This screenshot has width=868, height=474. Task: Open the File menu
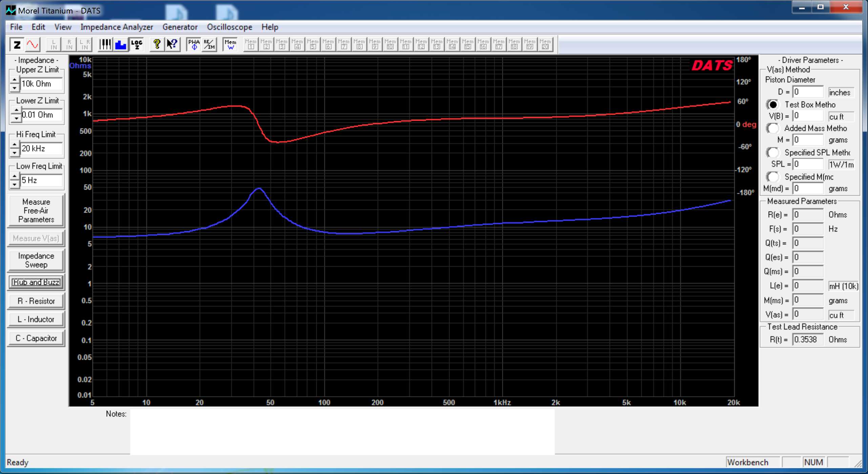pos(16,27)
